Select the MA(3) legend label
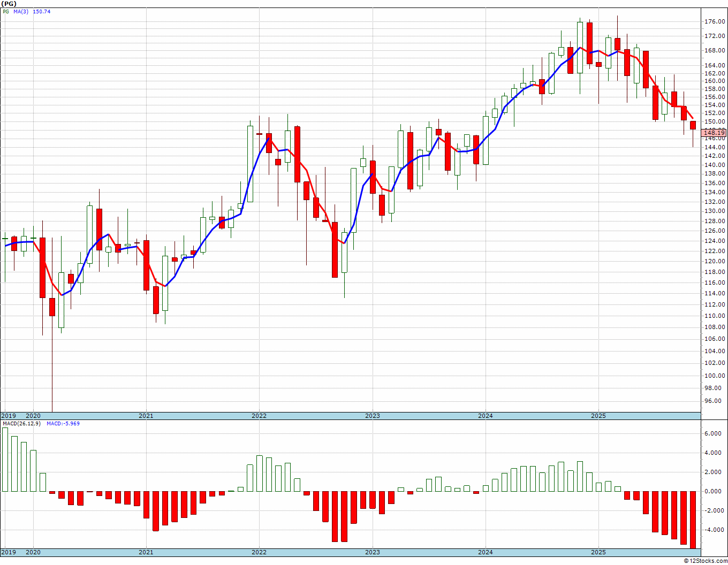The width and height of the screenshot is (728, 565). (21, 11)
